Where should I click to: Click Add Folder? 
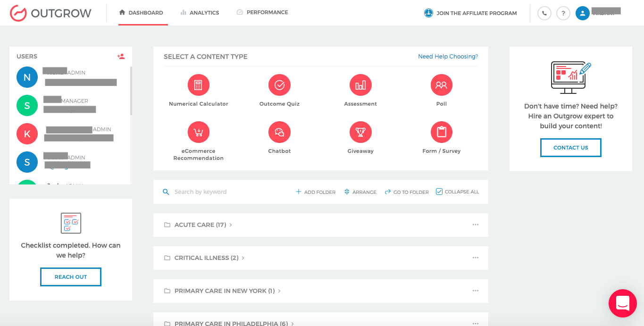click(x=316, y=192)
